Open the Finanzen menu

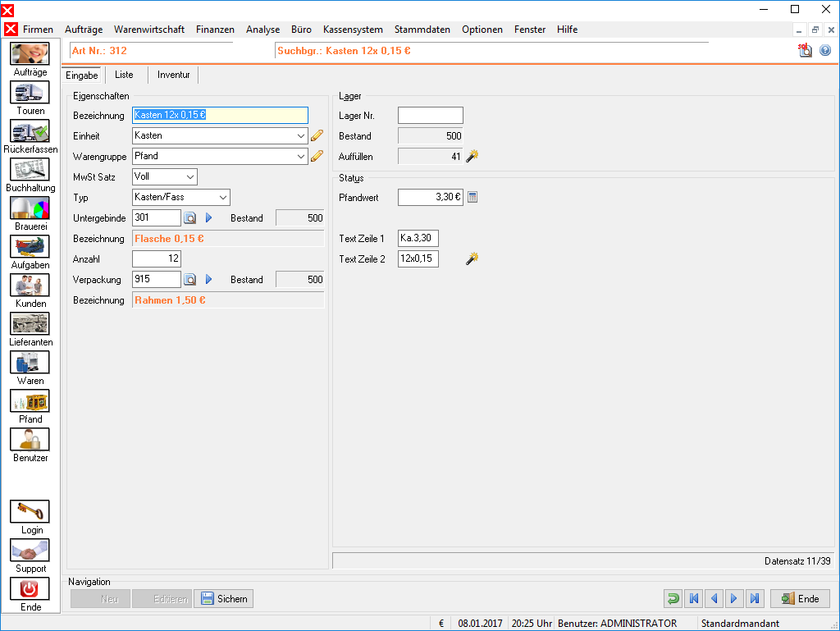216,30
